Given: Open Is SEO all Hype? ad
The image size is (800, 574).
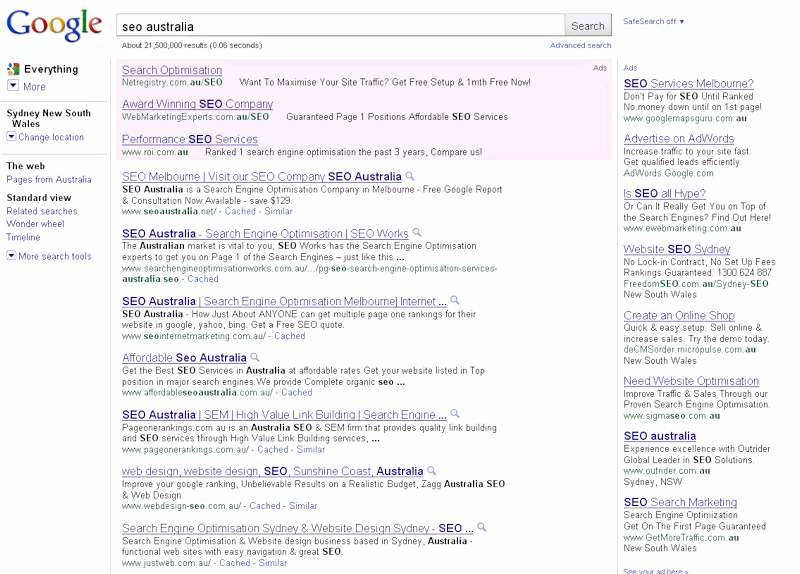Looking at the screenshot, I should pos(664,194).
